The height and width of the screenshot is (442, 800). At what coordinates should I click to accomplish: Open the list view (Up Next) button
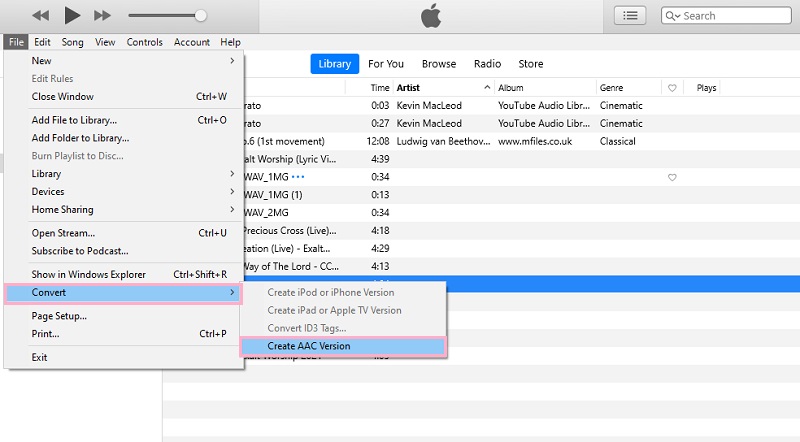pos(630,15)
